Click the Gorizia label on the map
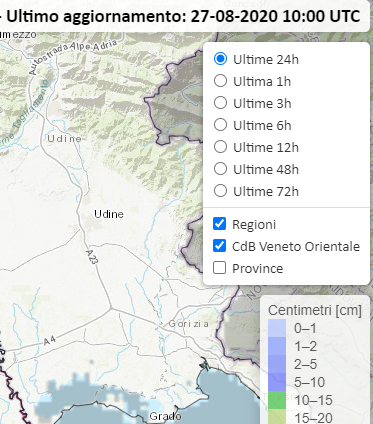373x424 pixels. coord(189,324)
